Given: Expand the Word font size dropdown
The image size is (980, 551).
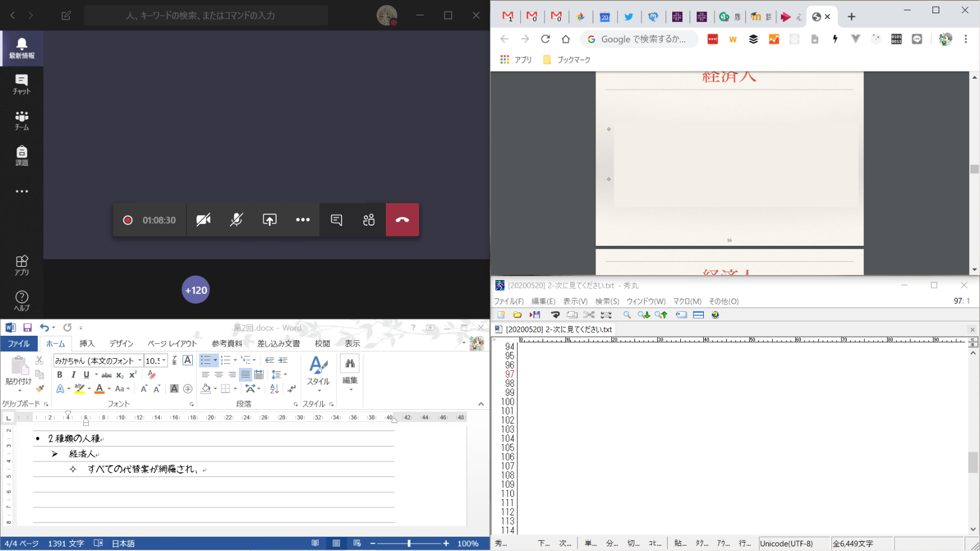Looking at the screenshot, I should point(164,360).
